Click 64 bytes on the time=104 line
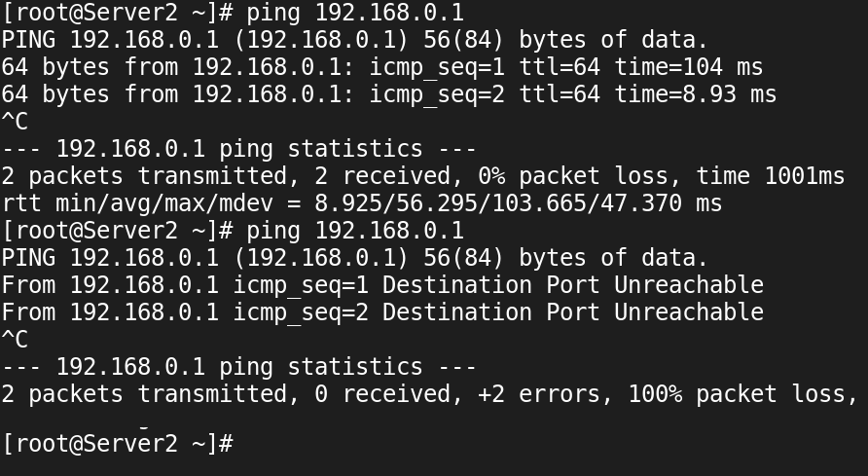The image size is (868, 476). pyautogui.click(x=55, y=67)
